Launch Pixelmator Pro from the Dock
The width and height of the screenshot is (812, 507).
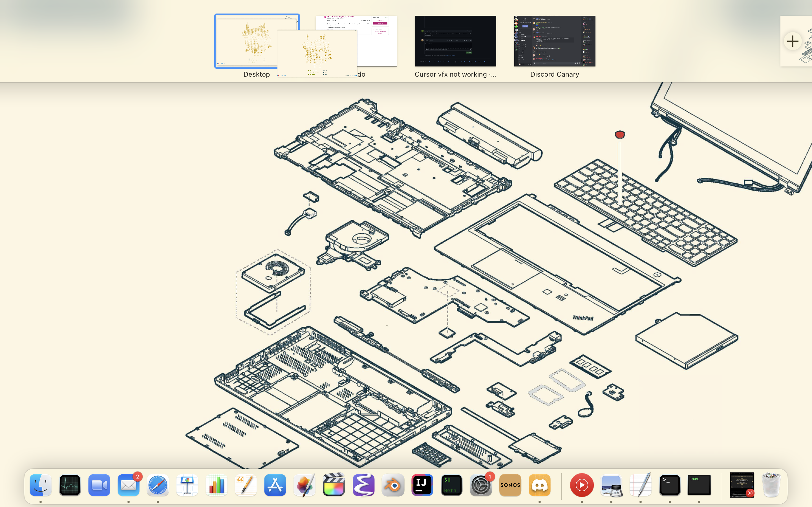click(304, 485)
